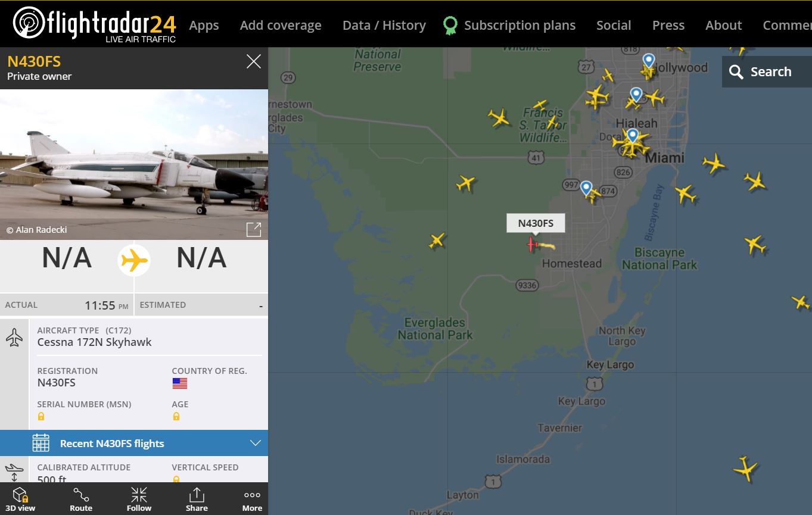Click the aircraft photo thumbnail
Viewport: 812px width, 515px height.
(x=134, y=164)
